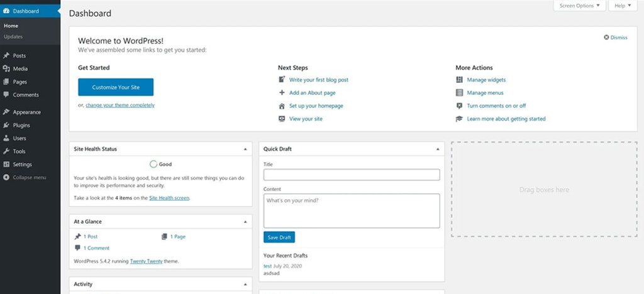Click the Customize Your Site button

tap(116, 87)
